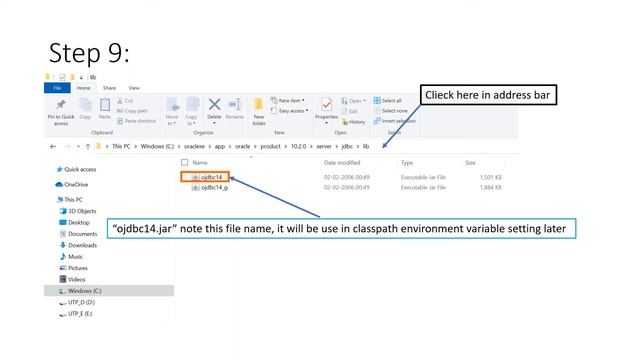Image resolution: width=640 pixels, height=360 pixels.
Task: Open the File tab
Action: [x=57, y=88]
